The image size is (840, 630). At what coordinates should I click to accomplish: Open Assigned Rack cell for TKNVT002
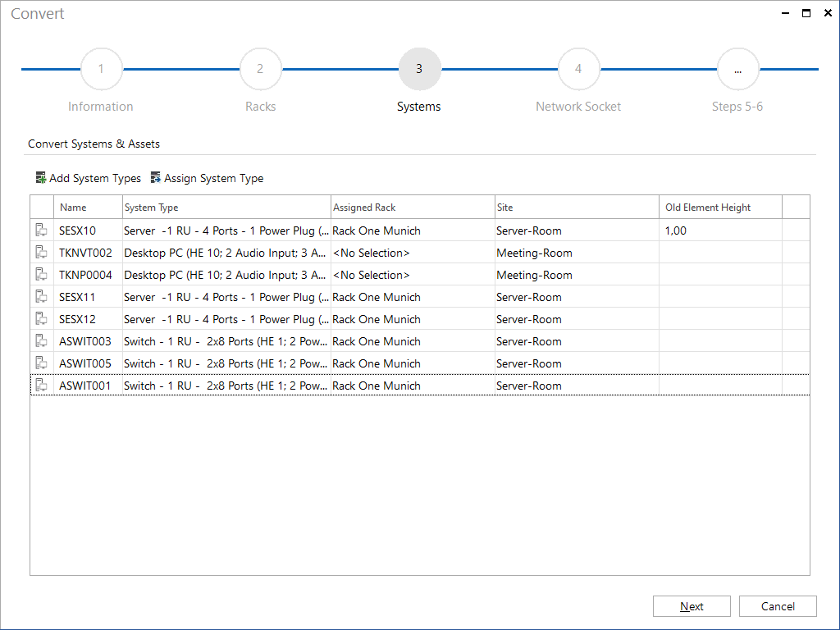point(413,253)
